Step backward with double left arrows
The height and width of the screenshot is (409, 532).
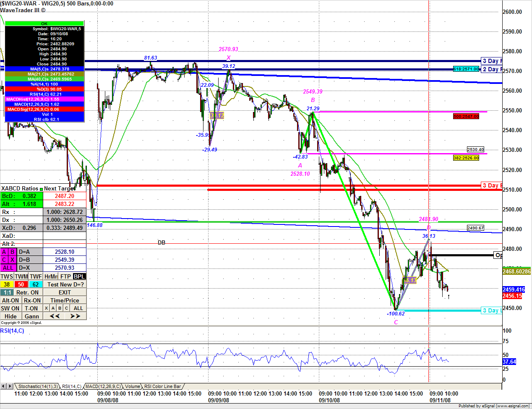55,316
